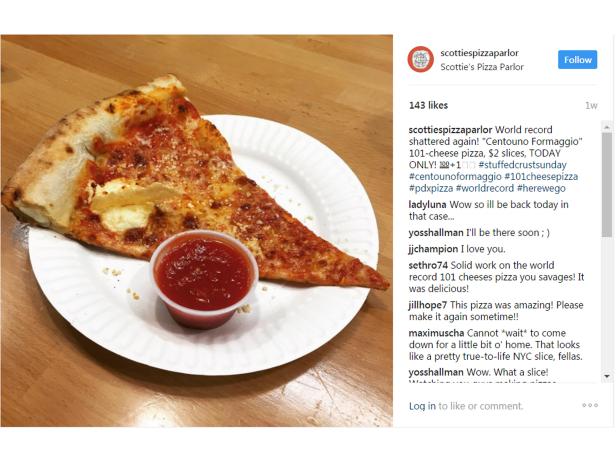This screenshot has height=462, width=616.
Task: Click the scottiespizzaparlor username in the header
Action: coord(479,53)
